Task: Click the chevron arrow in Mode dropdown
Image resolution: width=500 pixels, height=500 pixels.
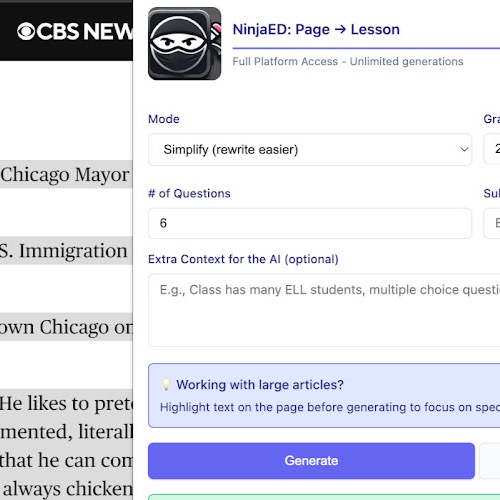Action: click(x=464, y=150)
